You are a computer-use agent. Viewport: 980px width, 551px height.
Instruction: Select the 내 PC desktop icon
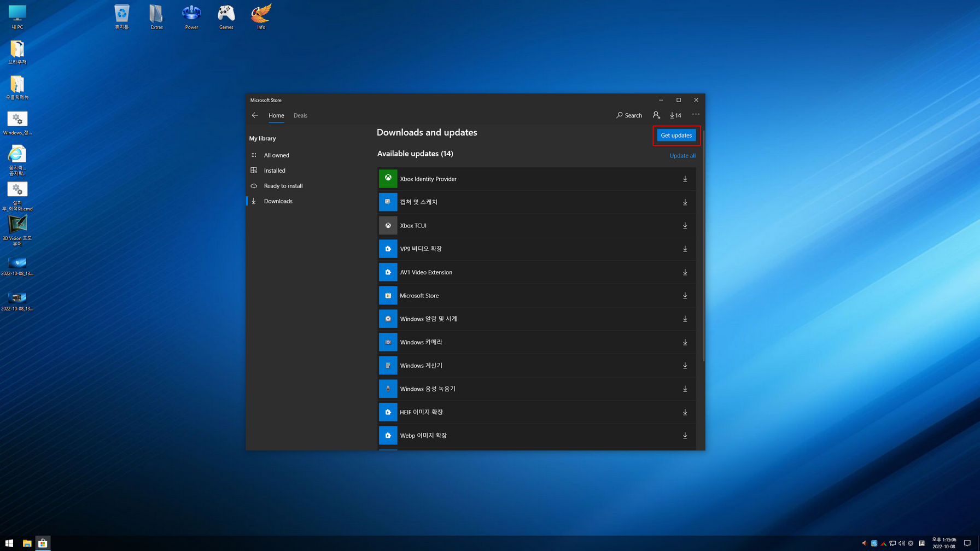click(x=17, y=17)
